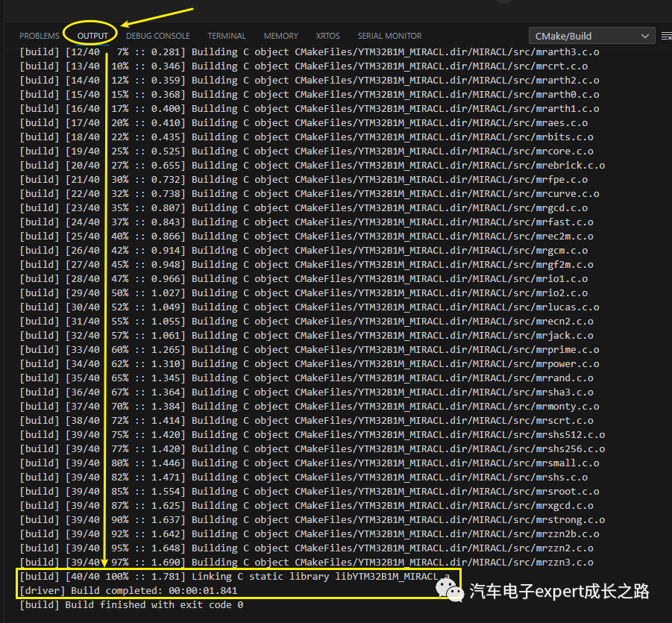Screen dimensions: 672x623
Task: Select the mrfast.c.o build line
Action: 307,222
